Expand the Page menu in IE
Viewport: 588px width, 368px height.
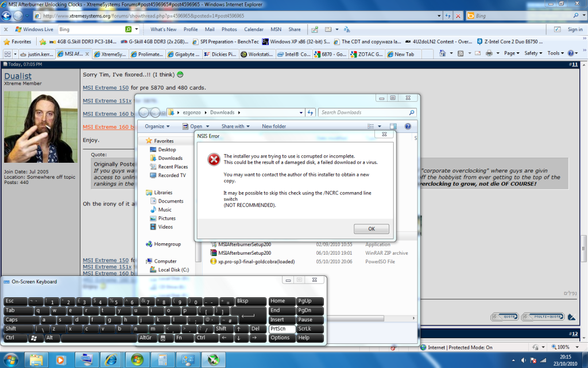[x=512, y=53]
